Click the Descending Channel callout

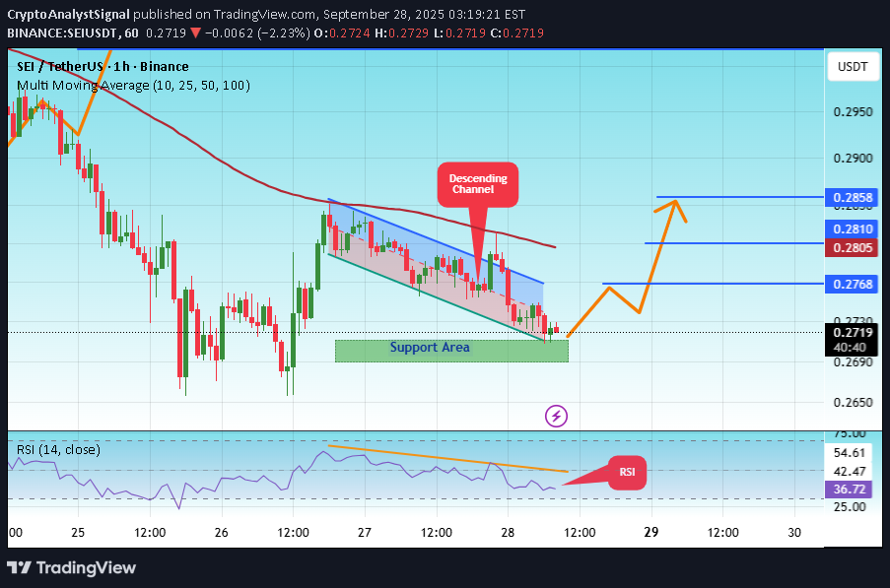click(478, 184)
